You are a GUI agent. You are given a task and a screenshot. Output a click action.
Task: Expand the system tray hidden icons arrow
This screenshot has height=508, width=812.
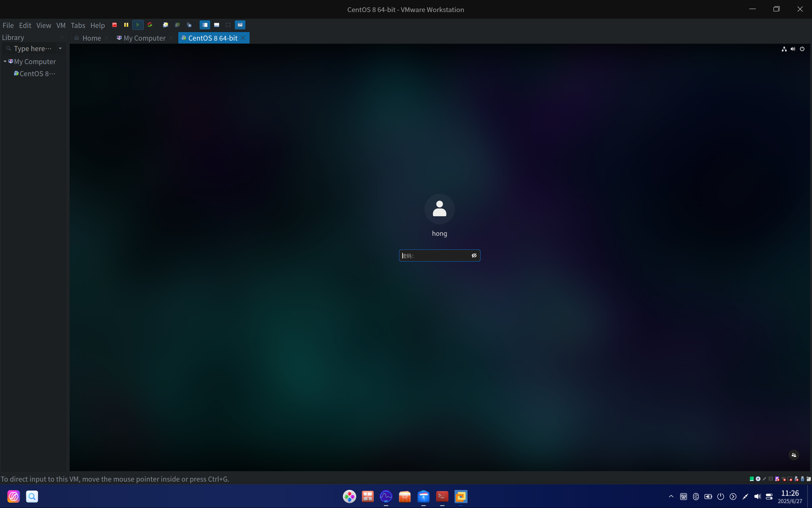click(x=671, y=496)
